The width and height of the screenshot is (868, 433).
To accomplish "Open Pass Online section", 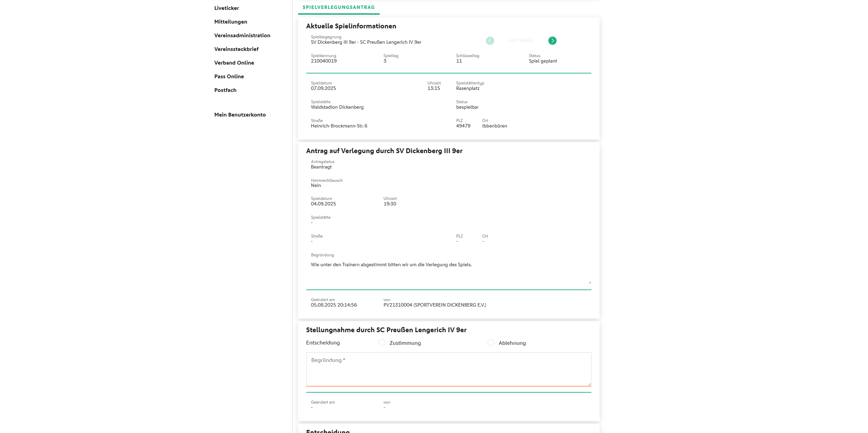I will 229,77.
